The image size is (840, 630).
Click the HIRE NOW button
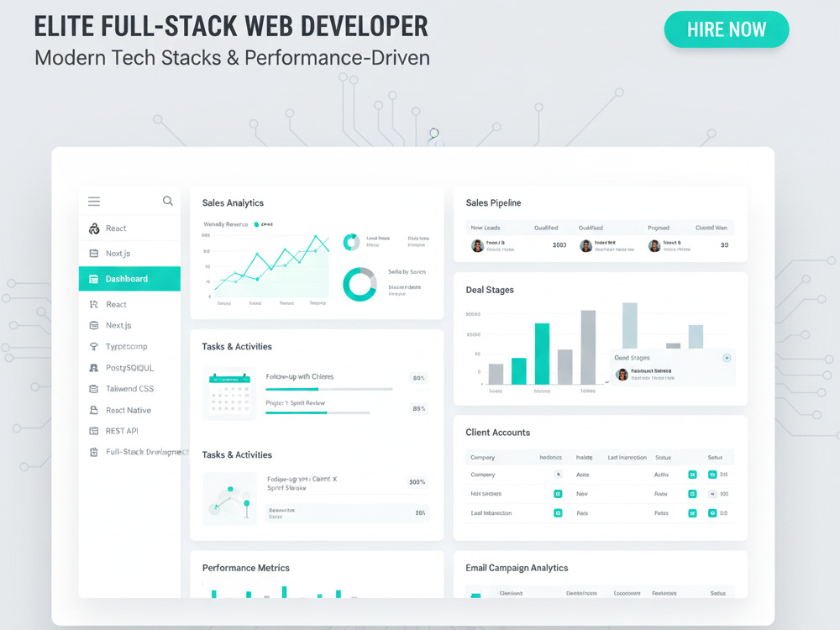[727, 29]
